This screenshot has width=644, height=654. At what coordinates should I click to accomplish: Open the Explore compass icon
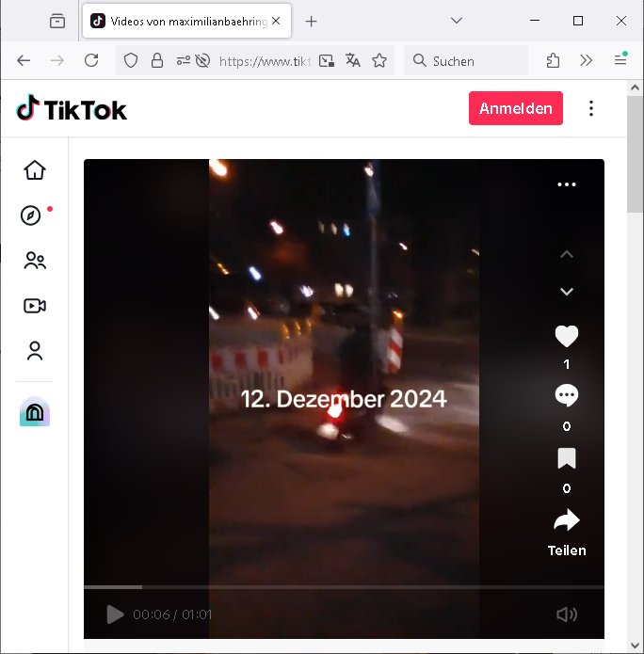31,215
